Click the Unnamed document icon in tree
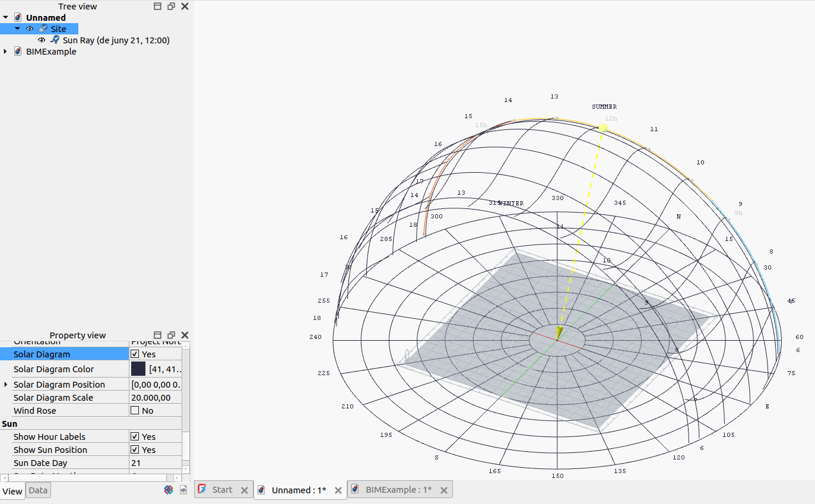The width and height of the screenshot is (815, 504). [x=18, y=18]
